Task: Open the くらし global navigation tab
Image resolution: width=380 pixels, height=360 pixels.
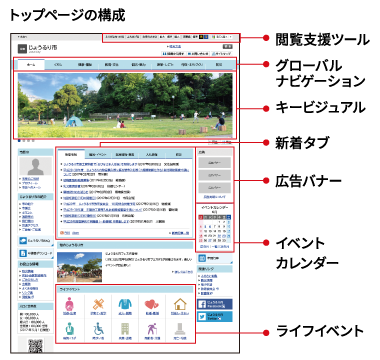Action: (x=58, y=65)
